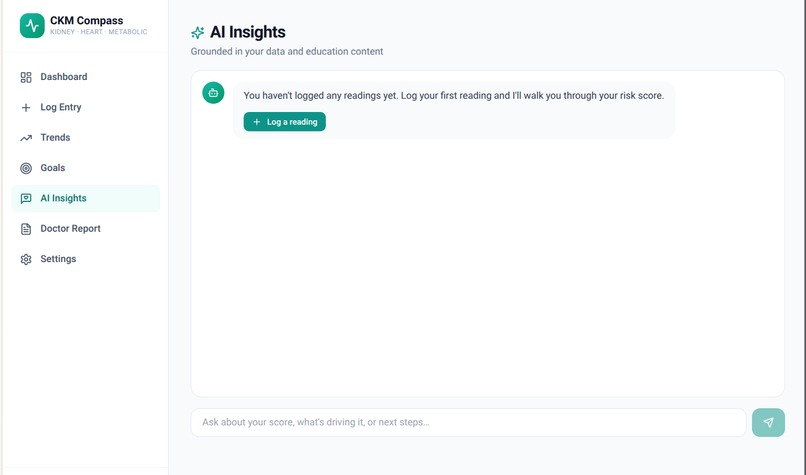Click the Log a reading button
This screenshot has width=806, height=475.
(284, 122)
